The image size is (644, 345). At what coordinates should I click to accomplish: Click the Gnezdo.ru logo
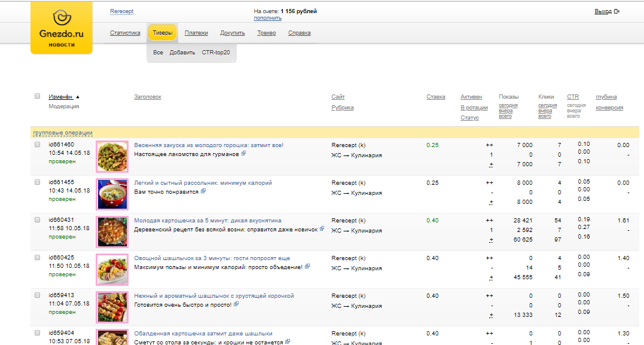[x=62, y=28]
